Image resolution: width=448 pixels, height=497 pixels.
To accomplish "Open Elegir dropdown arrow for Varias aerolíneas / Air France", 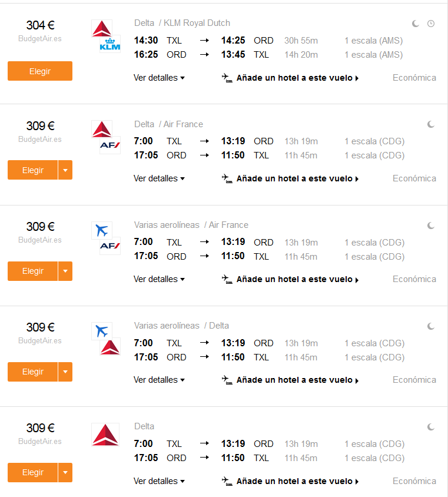I will point(65,271).
